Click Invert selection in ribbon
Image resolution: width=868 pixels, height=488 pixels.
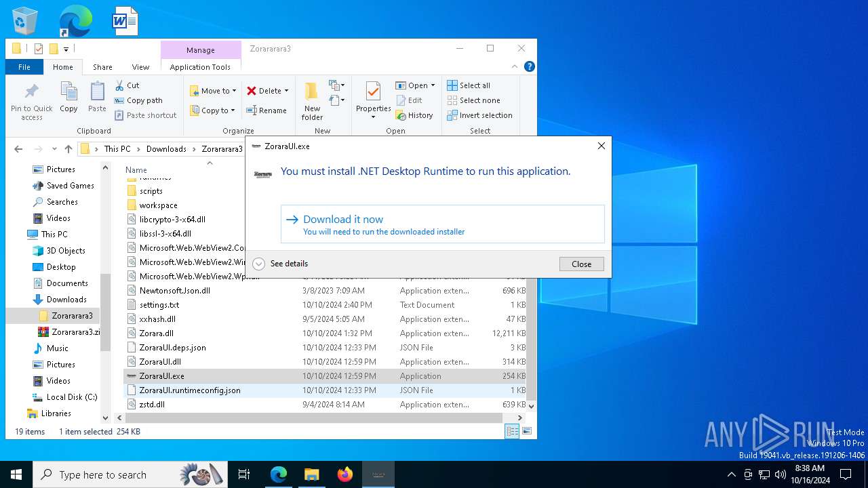479,115
